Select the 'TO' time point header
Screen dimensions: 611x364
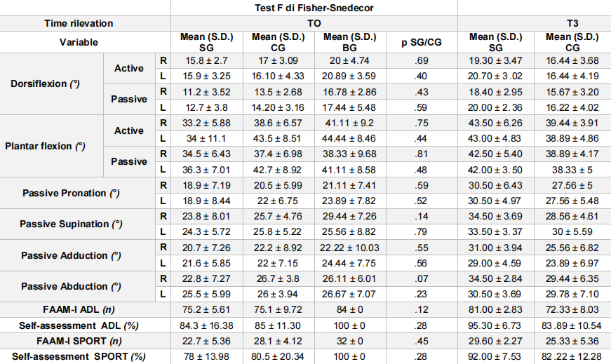(314, 23)
